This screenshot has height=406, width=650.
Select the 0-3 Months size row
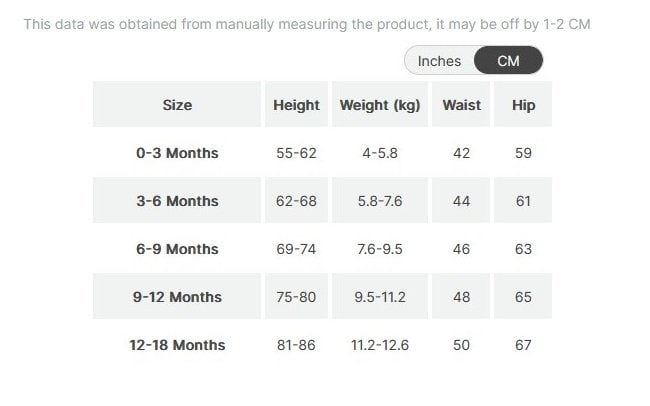coord(177,153)
